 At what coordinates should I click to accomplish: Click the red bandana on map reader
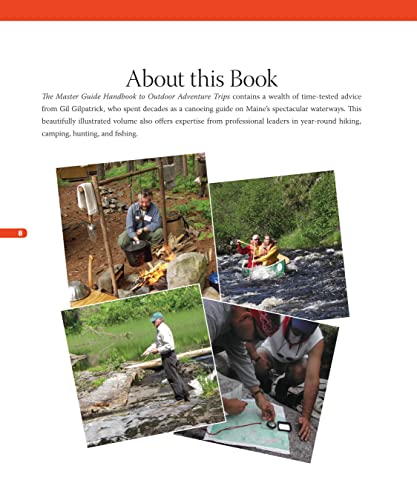point(264,322)
